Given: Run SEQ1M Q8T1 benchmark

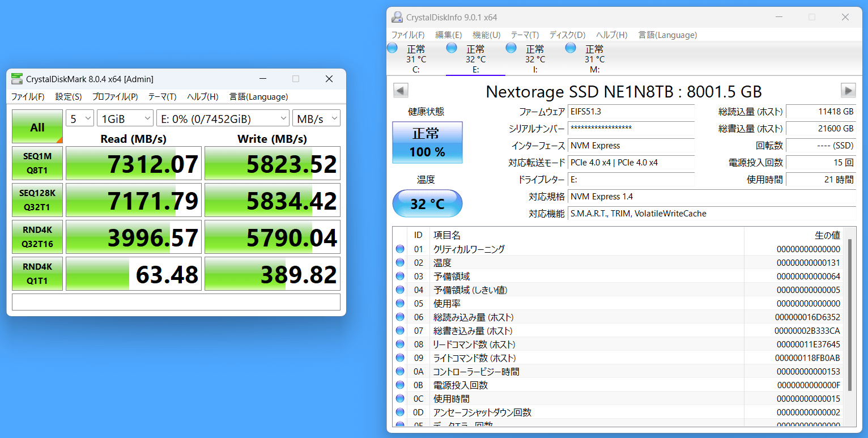Looking at the screenshot, I should (x=37, y=163).
